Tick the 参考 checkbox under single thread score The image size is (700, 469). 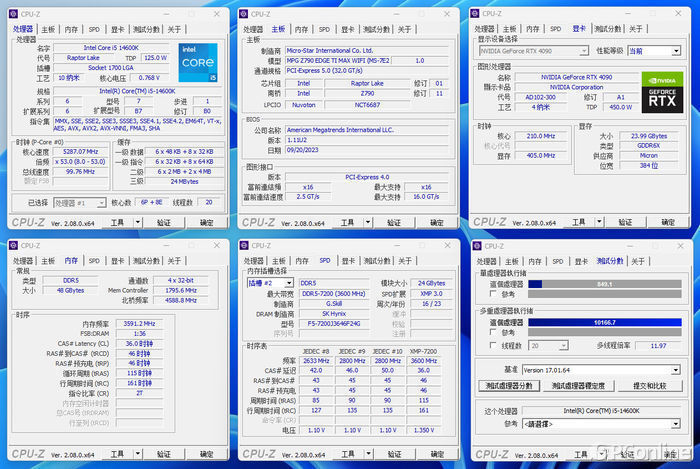[x=493, y=294]
